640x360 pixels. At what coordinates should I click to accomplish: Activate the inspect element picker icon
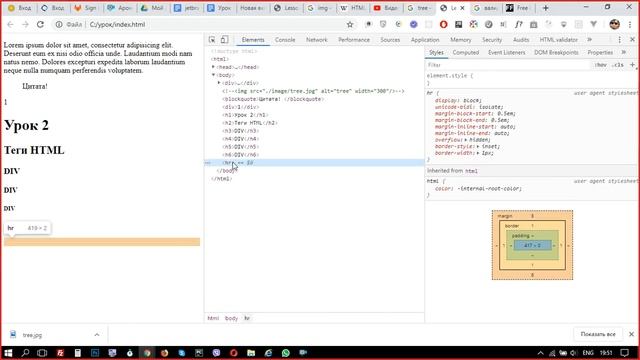(212, 40)
